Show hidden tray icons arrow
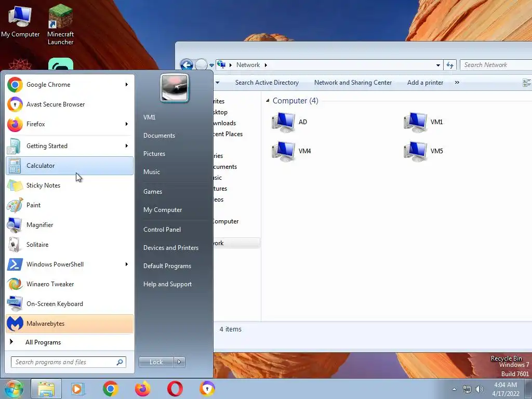This screenshot has width=532, height=399. [454, 389]
